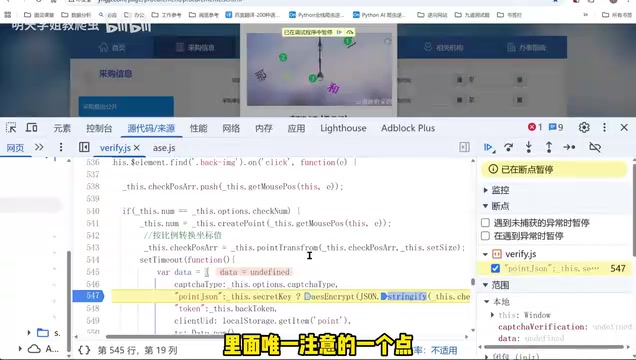Switch to the 控制台 Console tab
This screenshot has width=636, height=360.
99,128
